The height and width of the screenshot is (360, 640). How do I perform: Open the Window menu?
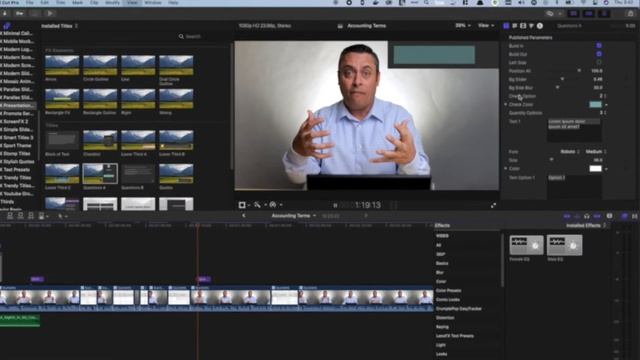[x=153, y=3]
